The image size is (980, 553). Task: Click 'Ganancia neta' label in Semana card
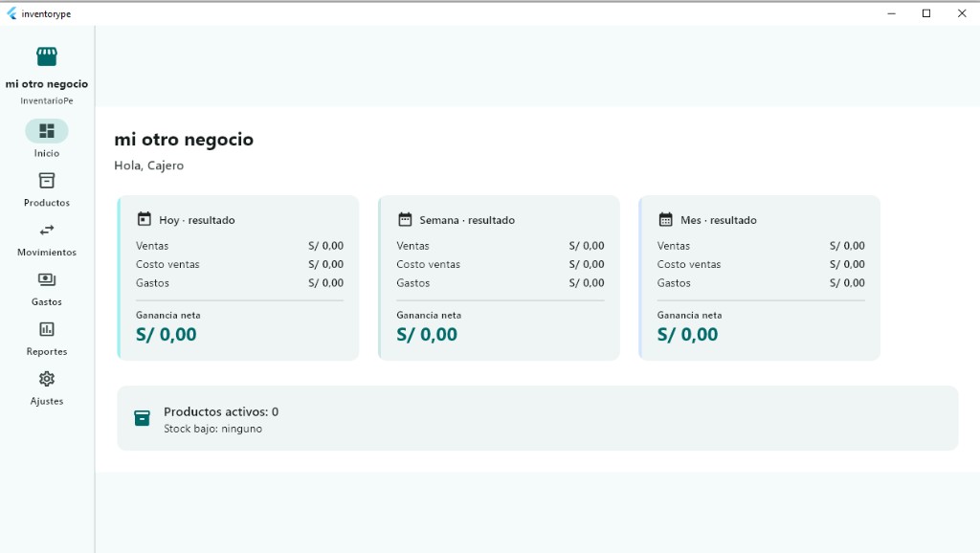click(429, 315)
